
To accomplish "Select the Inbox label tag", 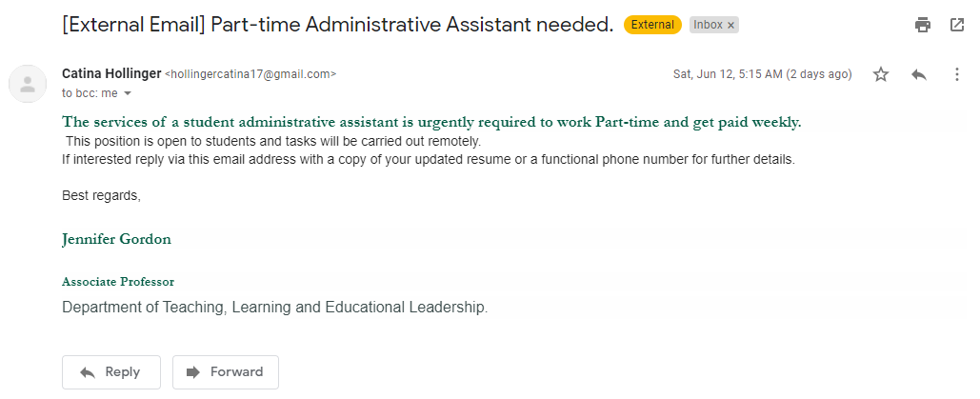I will 708,26.
